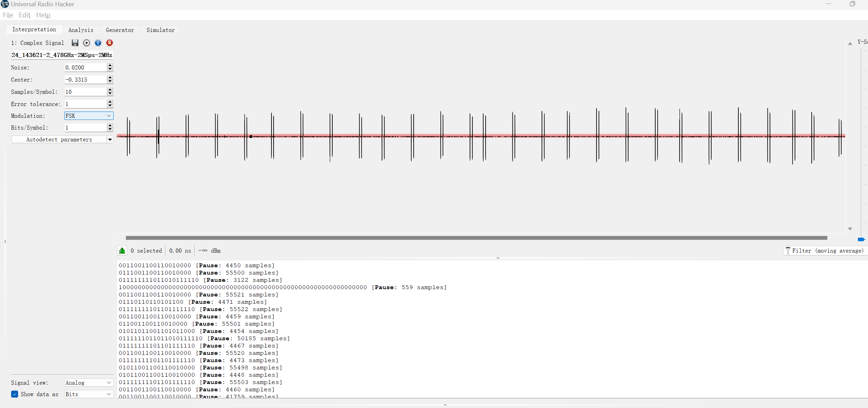
Task: Switch to the Interpretation tab
Action: (x=34, y=30)
